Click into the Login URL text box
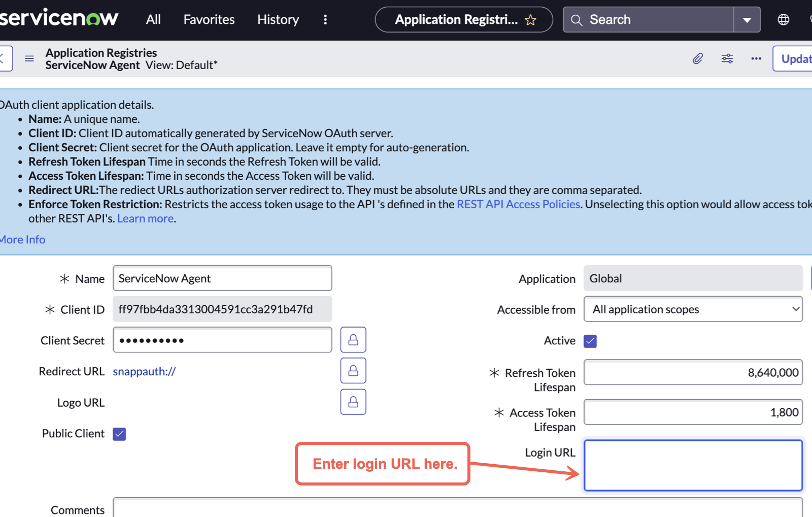Viewport: 812px width, 517px height. tap(693, 465)
